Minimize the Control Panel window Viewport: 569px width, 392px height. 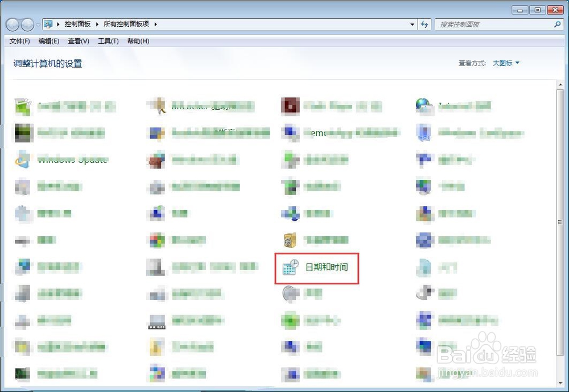520,10
